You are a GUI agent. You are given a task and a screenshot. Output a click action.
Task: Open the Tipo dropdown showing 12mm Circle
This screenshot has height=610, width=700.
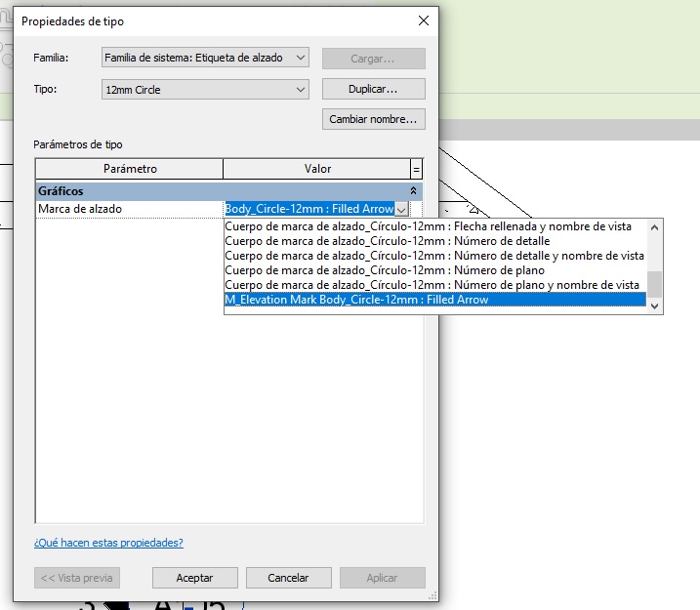(205, 90)
